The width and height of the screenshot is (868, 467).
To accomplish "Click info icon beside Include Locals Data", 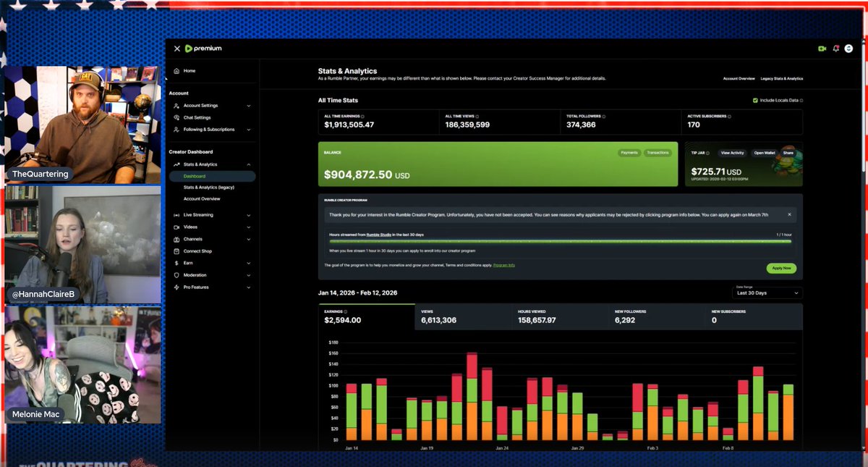I will [801, 101].
